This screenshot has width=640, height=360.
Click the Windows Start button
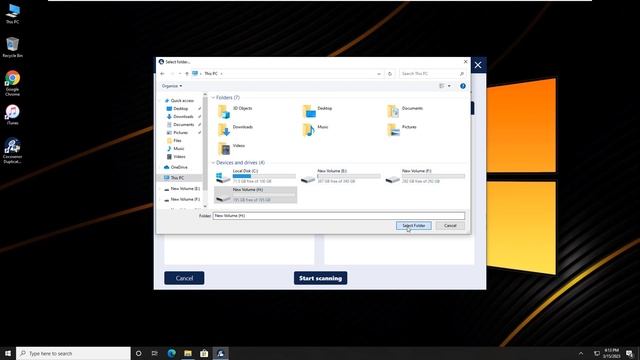[8, 353]
